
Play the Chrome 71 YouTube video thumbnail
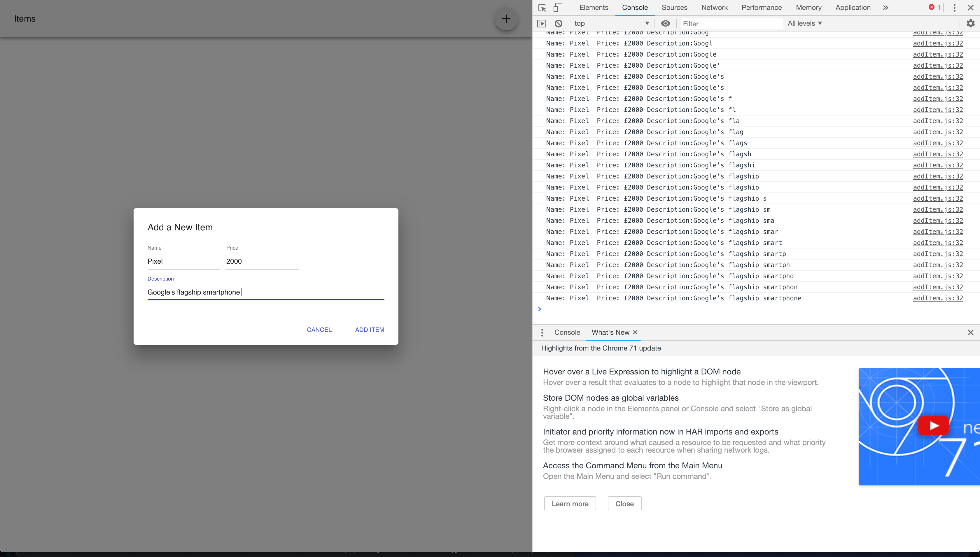tap(933, 425)
